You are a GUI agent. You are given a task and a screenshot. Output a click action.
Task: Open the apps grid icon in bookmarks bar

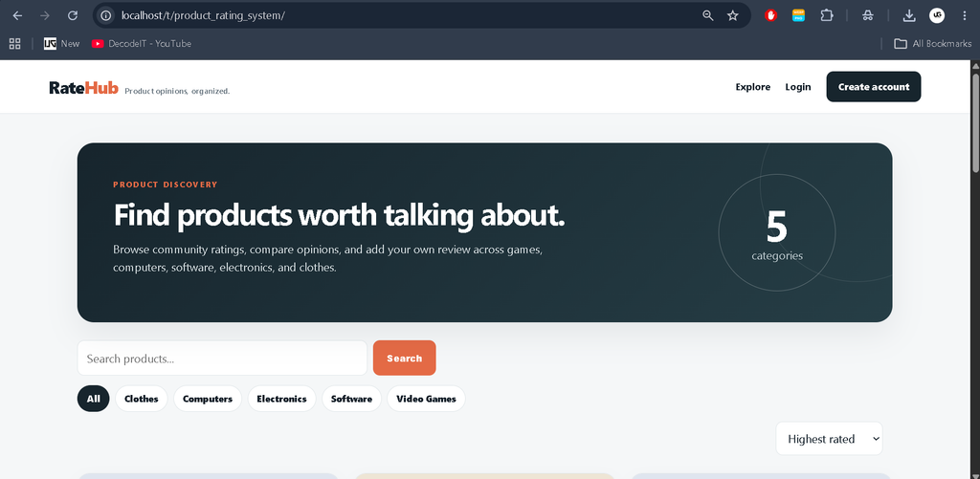(15, 44)
